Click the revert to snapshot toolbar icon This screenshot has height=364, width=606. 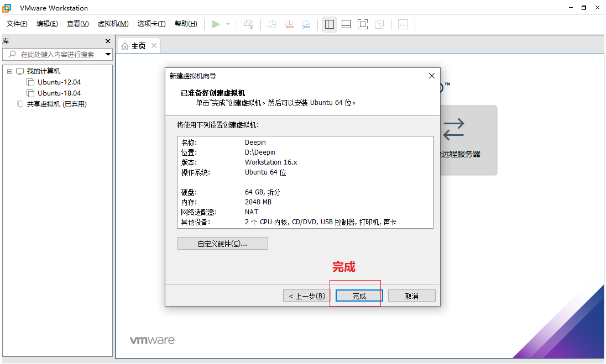pos(289,24)
